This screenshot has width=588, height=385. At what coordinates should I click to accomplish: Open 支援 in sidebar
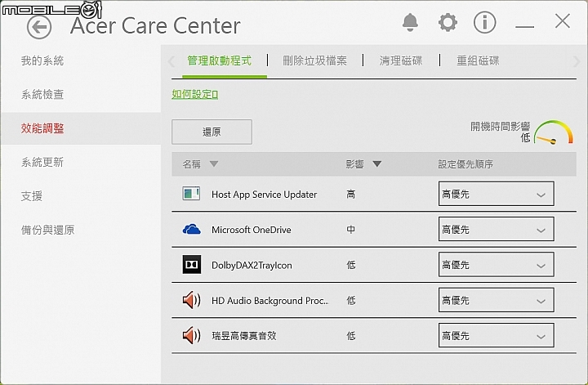coord(32,196)
